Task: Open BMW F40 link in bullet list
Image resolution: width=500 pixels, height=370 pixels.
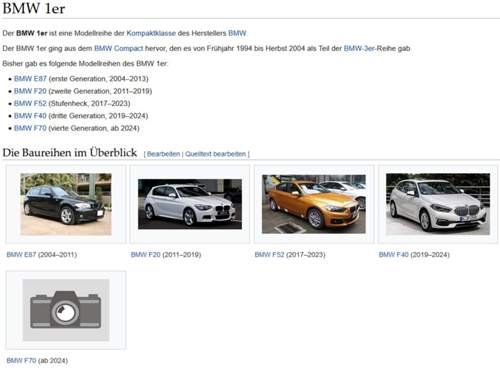Action: pos(30,116)
